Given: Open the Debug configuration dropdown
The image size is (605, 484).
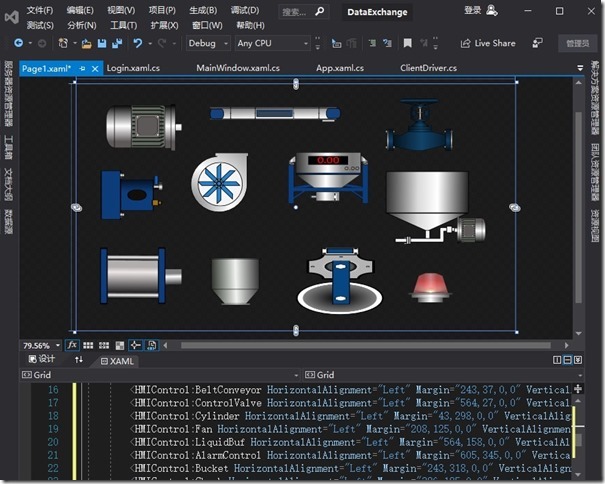Looking at the screenshot, I should click(x=208, y=43).
